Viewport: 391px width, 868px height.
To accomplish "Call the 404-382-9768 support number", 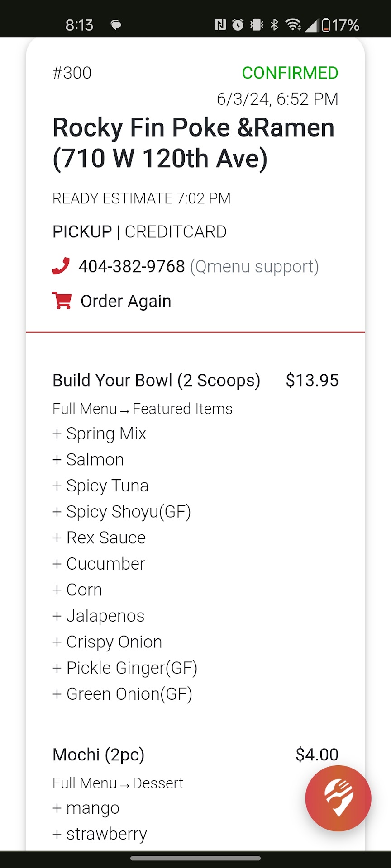I will [132, 267].
